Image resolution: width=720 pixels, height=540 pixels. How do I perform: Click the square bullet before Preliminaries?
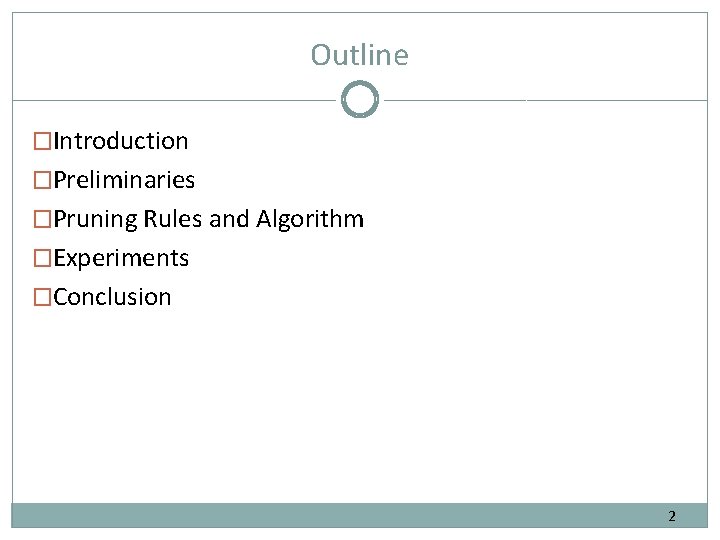coord(42,180)
